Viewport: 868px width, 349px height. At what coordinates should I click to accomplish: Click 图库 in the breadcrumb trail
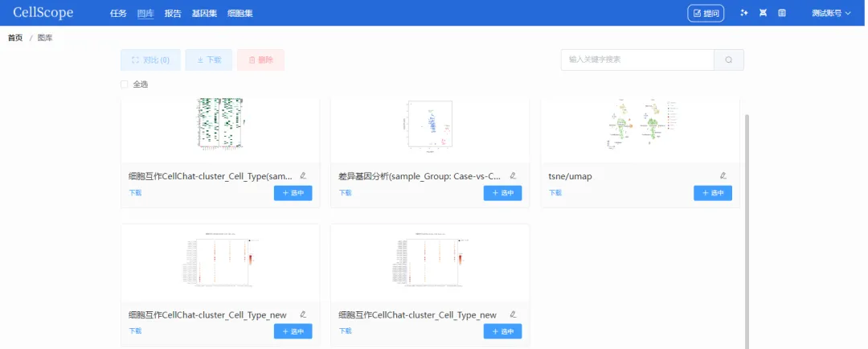(x=45, y=39)
